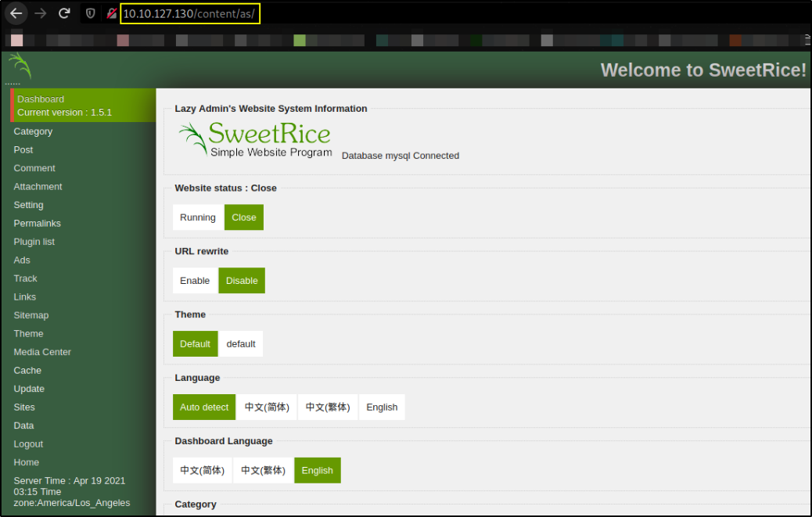Click Logout in the sidebar
Viewport: 812px width, 517px height.
[28, 444]
